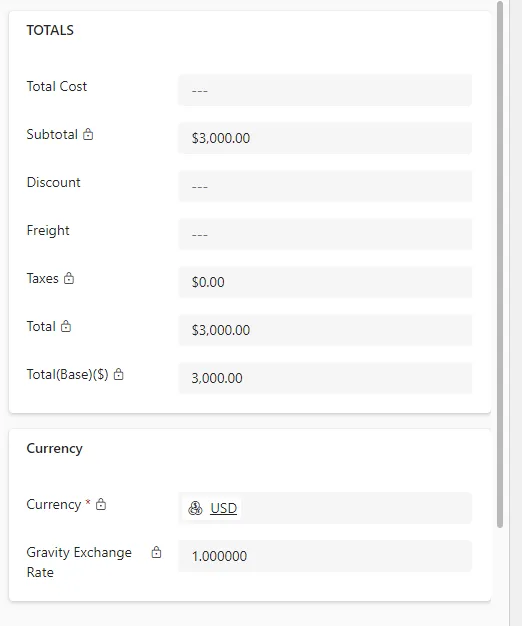Click the lock icon next to Subtotal

coord(88,134)
